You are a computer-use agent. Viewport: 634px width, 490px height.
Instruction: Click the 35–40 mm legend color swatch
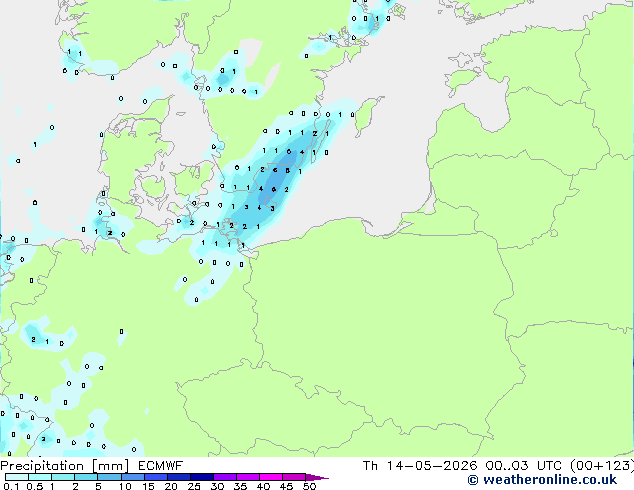[247, 477]
